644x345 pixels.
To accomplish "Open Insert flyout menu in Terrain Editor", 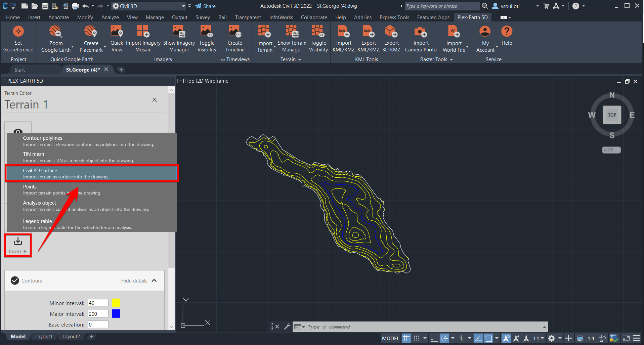I will point(18,246).
